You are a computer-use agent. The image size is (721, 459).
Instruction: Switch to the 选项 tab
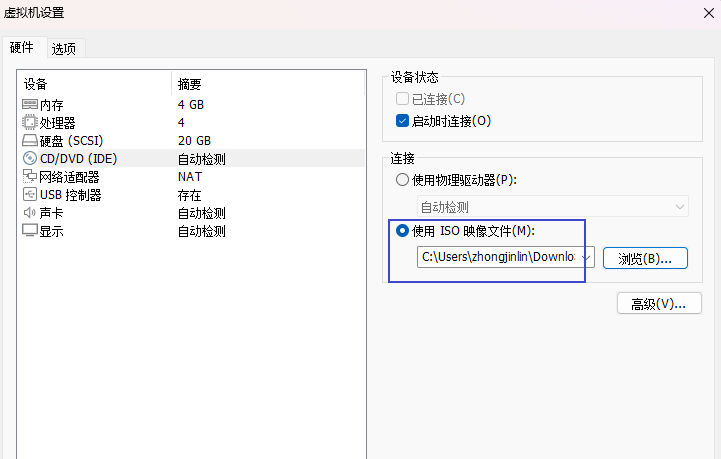[64, 48]
